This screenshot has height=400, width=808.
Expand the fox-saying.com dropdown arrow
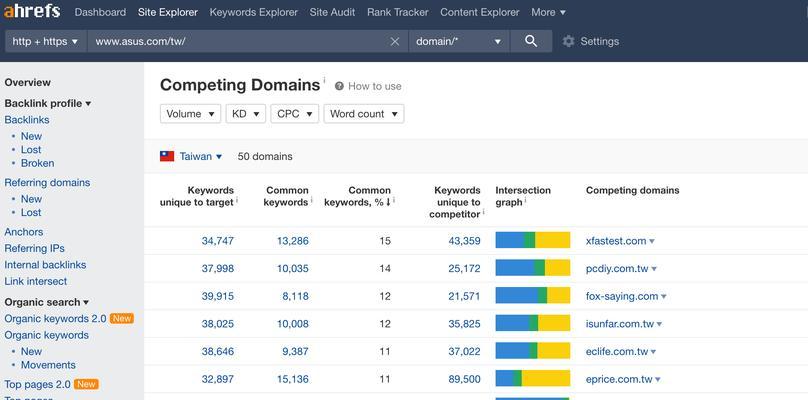coord(664,297)
